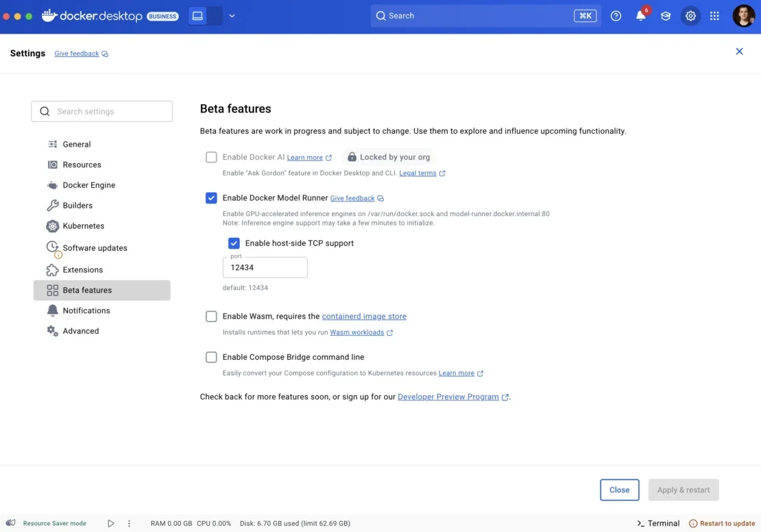Screen dimensions: 761x532
Task: Enable Wasm with containerd image store
Action: coord(211,316)
